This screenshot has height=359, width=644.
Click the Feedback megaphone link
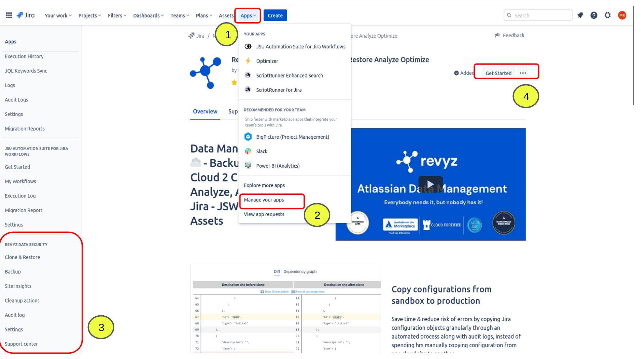(x=509, y=36)
